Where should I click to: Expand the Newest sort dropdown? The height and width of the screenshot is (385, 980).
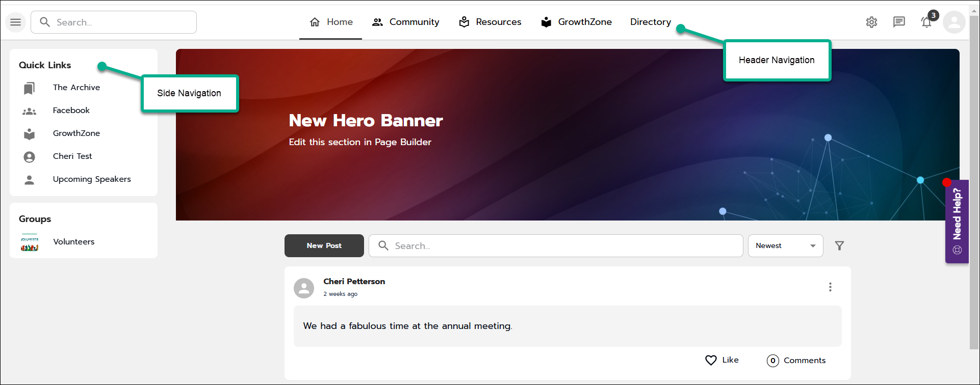click(x=785, y=246)
